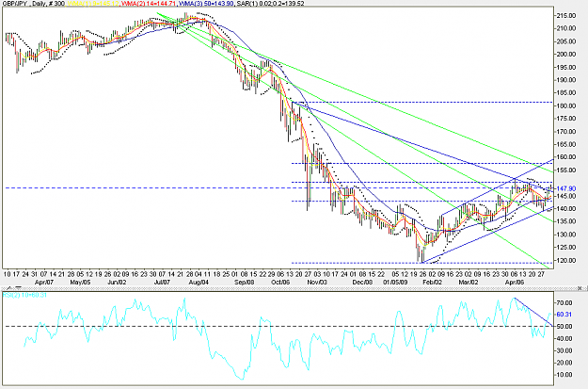Click the RSI(2) 10=60.31 indicator label
The image size is (588, 389).
point(24,295)
